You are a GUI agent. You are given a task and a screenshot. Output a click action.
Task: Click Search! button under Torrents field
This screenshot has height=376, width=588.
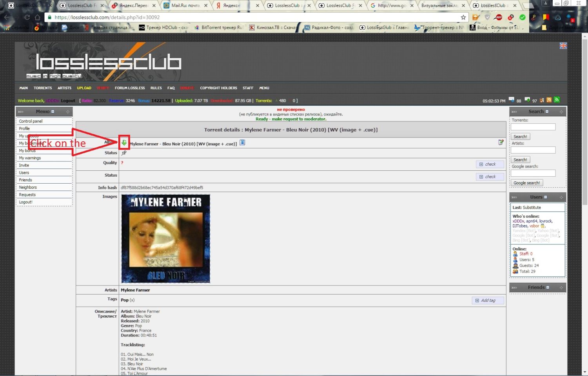pos(520,137)
